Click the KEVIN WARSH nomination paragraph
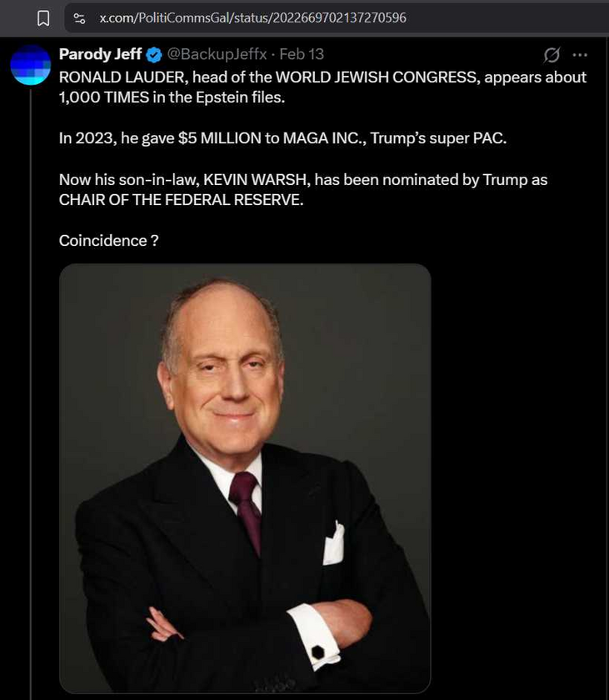The height and width of the screenshot is (700, 609). 303,189
